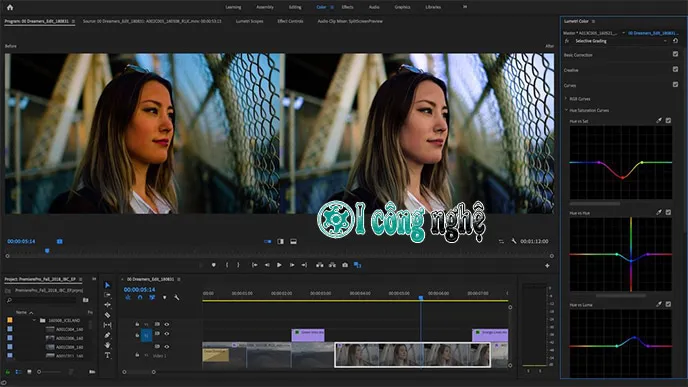Select the Type tool
This screenshot has height=387, width=688.
click(x=108, y=355)
